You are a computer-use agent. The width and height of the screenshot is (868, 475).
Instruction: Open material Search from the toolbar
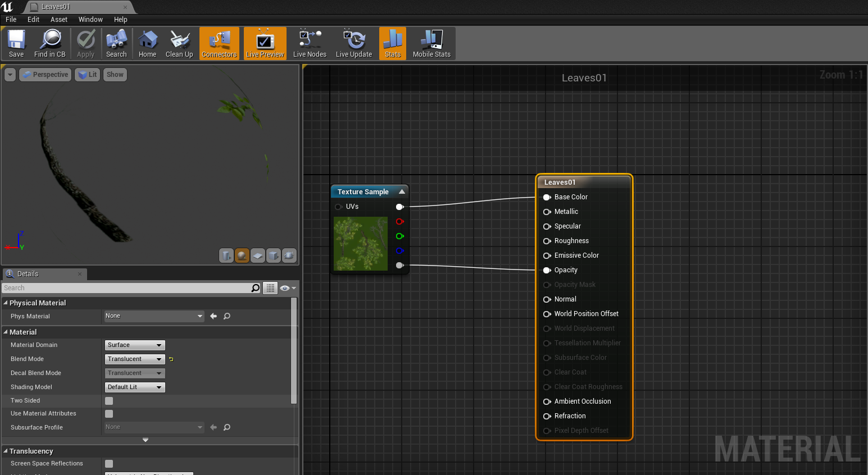(x=116, y=43)
